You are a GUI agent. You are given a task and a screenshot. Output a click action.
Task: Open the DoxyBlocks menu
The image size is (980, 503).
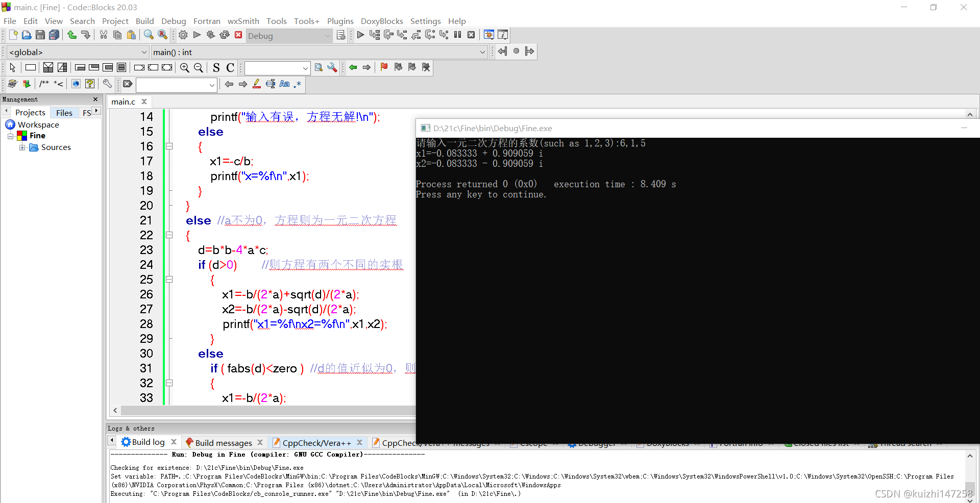pos(382,21)
